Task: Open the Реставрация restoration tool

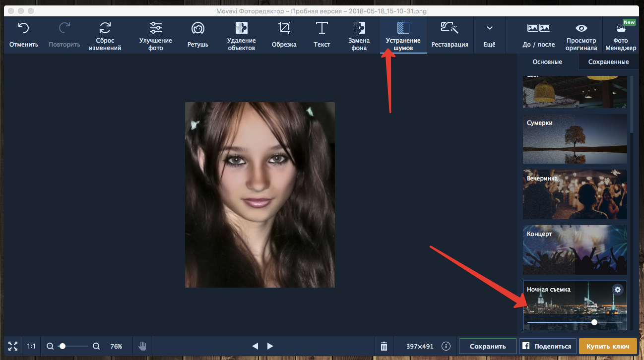Action: 450,28
